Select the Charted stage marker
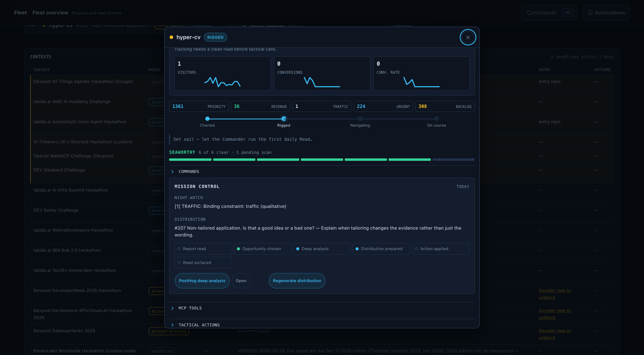The width and height of the screenshot is (644, 355). click(x=207, y=119)
